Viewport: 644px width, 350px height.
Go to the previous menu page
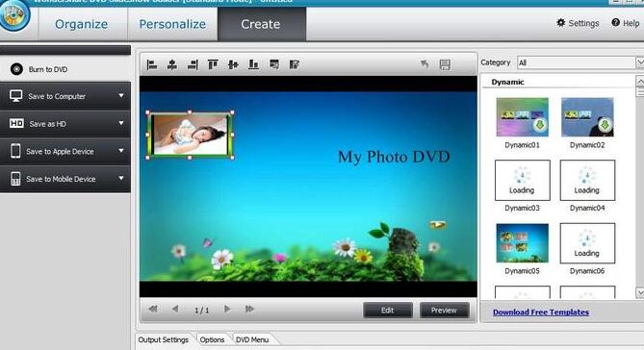[175, 309]
